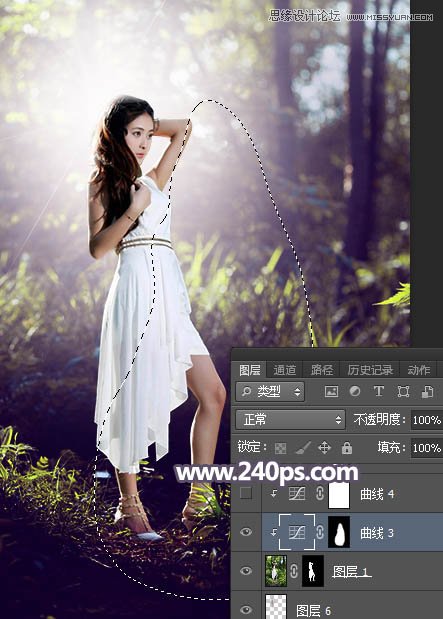Select the transparent thumbnail of 图层 6
This screenshot has height=619, width=443.
pos(276,608)
